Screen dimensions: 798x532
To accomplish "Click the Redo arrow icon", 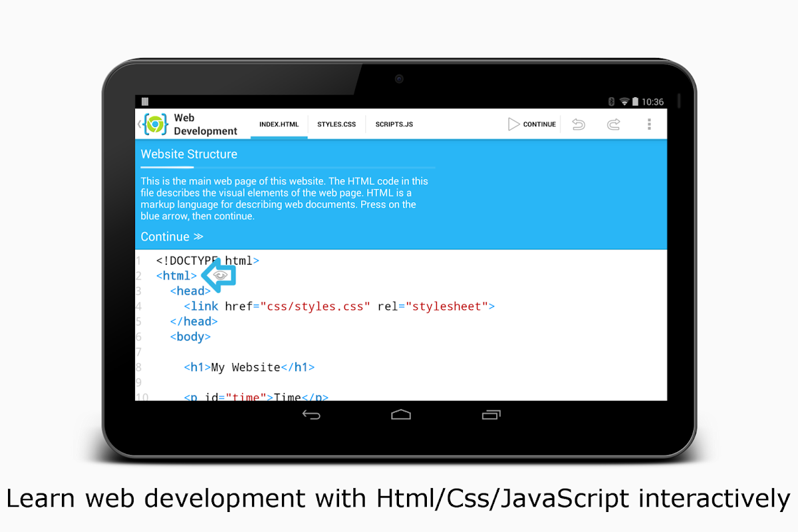I will pos(613,124).
